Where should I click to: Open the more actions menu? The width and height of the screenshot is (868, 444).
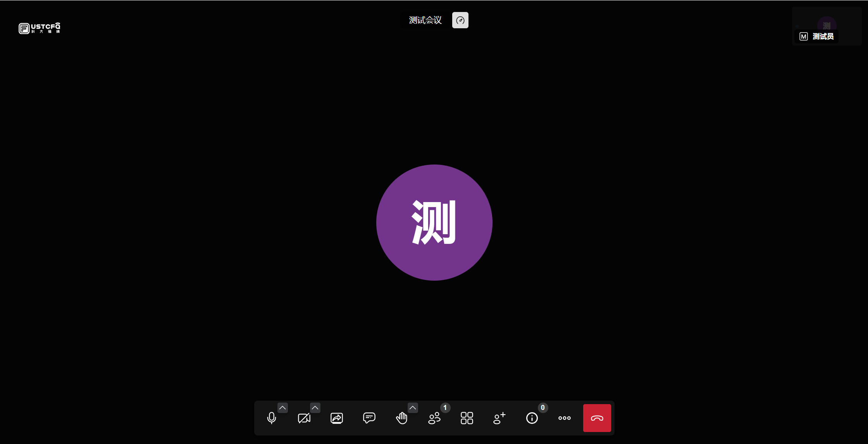[x=564, y=418]
